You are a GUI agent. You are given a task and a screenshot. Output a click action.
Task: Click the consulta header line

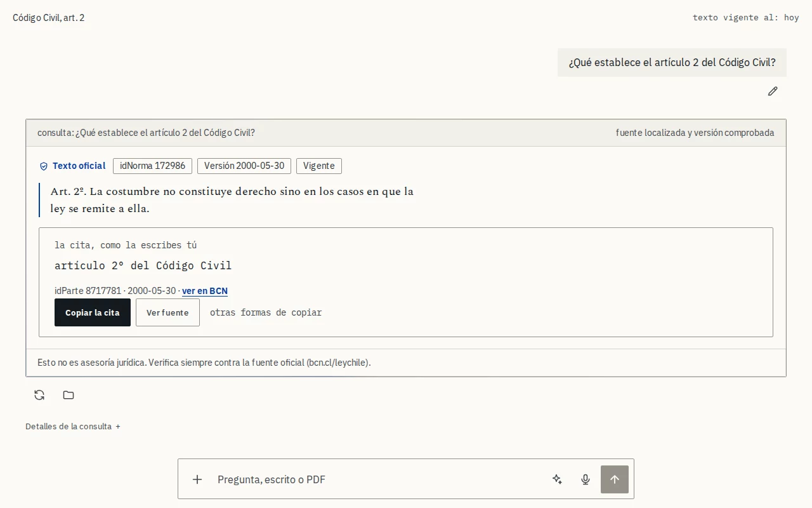pyautogui.click(x=147, y=133)
